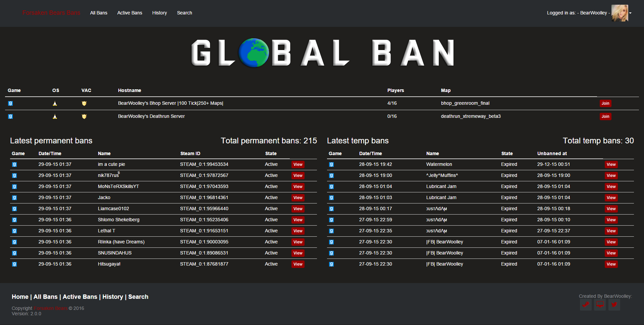View the ban details for Jacko

298,198
